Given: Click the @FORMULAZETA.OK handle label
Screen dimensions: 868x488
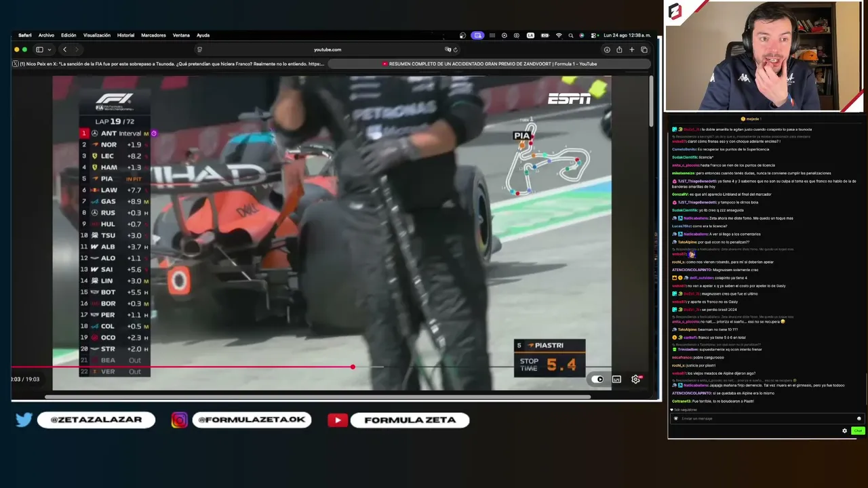Looking at the screenshot, I should [x=252, y=420].
